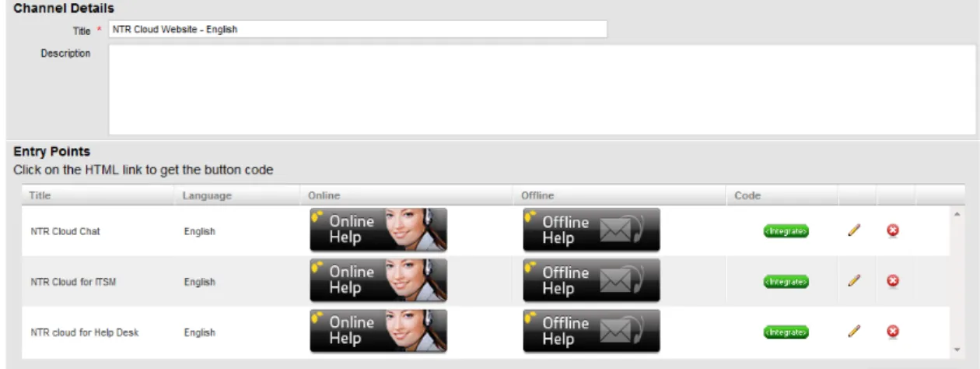Click inside the Description text area

coord(542,90)
